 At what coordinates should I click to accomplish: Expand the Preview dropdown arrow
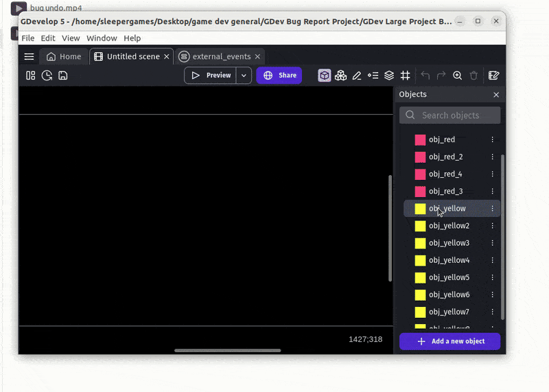244,76
